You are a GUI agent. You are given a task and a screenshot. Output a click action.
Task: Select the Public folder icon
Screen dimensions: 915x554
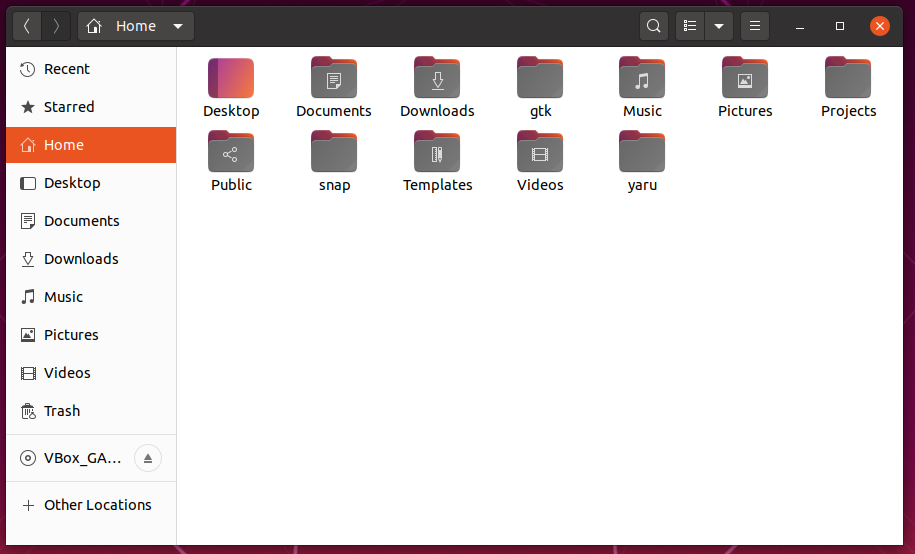[231, 152]
